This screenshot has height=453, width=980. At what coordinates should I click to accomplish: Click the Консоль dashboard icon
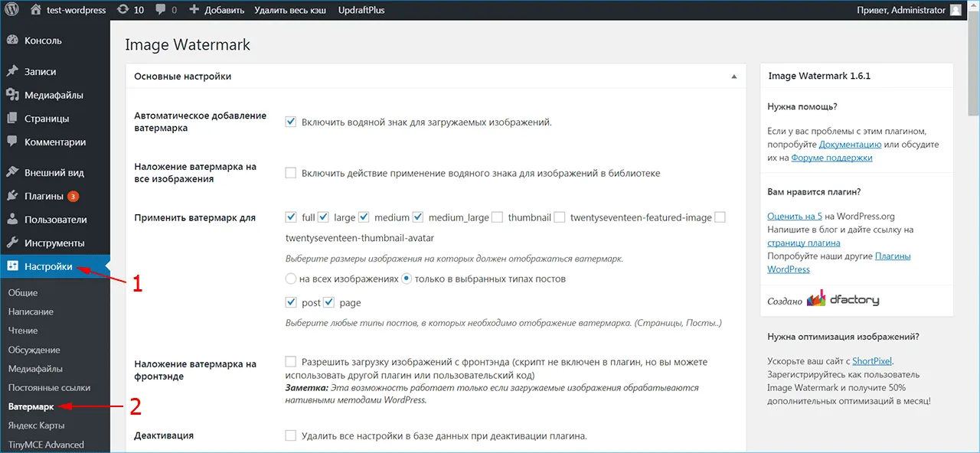pos(12,40)
